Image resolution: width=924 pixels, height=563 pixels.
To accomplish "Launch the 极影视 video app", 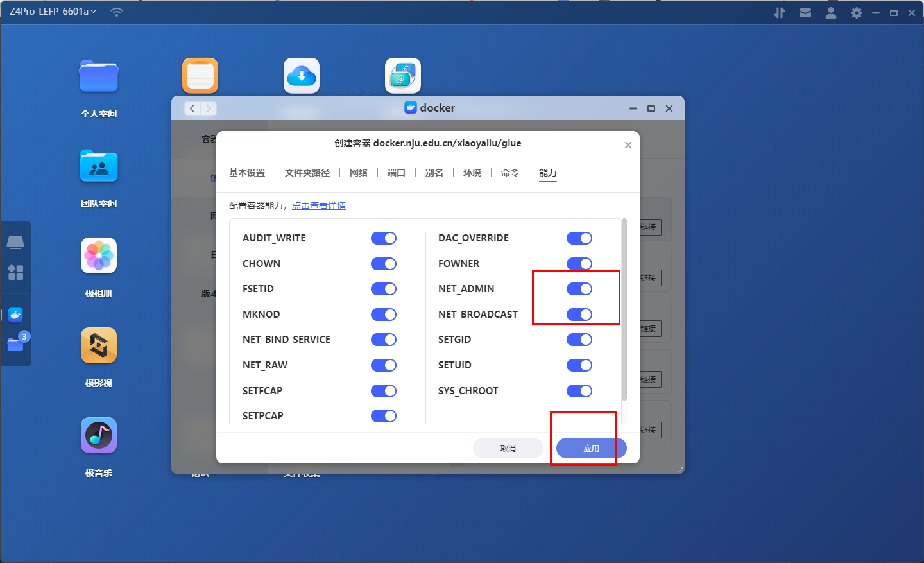I will (x=99, y=346).
